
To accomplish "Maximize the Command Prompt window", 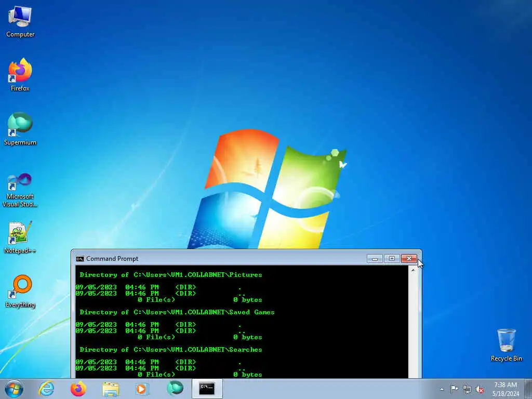I will pyautogui.click(x=392, y=259).
